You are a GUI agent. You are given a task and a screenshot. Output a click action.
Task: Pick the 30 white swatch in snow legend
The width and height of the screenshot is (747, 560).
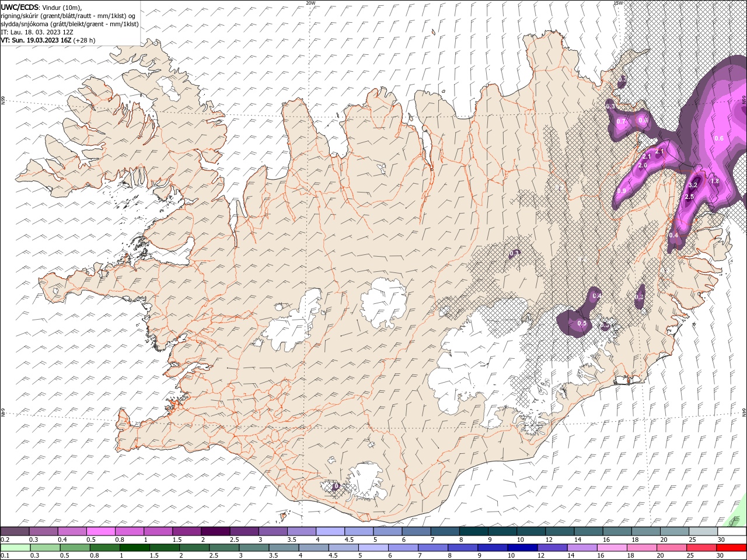[732, 531]
